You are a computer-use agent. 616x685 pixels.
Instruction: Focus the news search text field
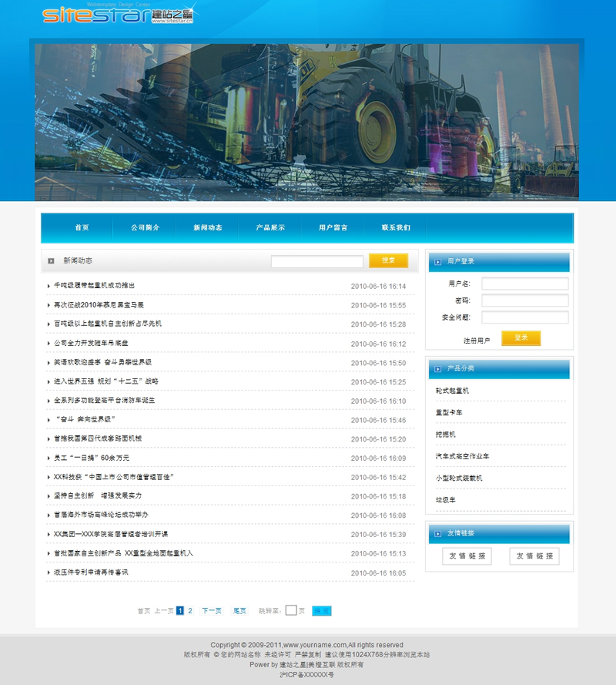coord(316,262)
